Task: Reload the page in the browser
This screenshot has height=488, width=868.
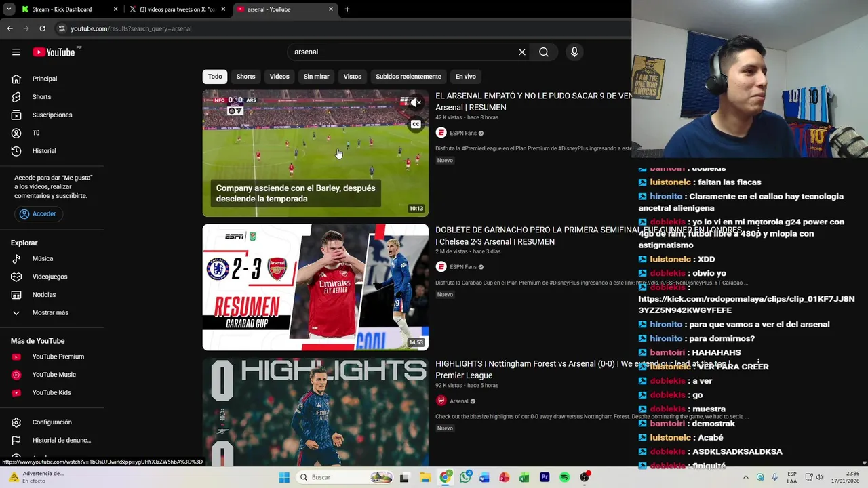Action: pyautogui.click(x=42, y=28)
